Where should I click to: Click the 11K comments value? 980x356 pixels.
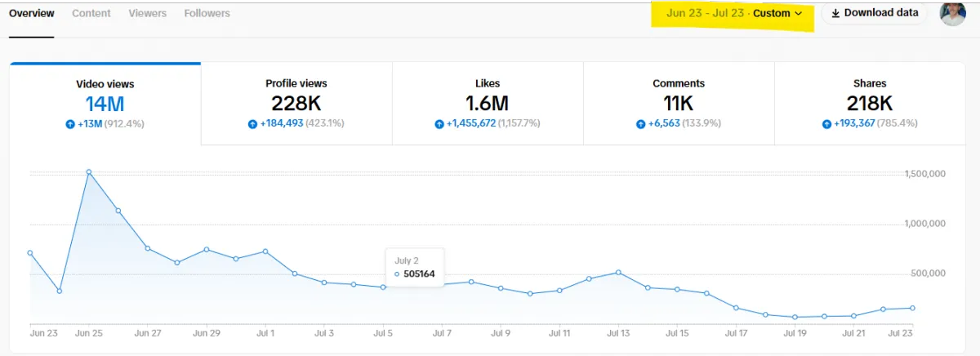pyautogui.click(x=679, y=104)
